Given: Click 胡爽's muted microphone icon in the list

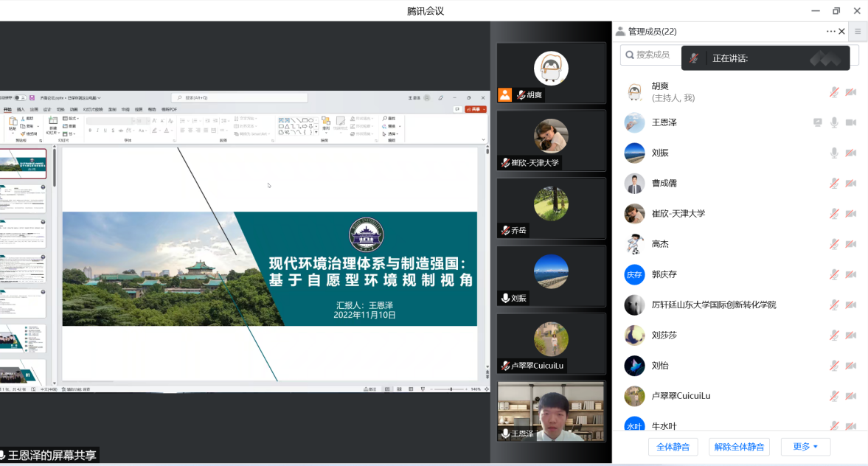Looking at the screenshot, I should [x=834, y=92].
